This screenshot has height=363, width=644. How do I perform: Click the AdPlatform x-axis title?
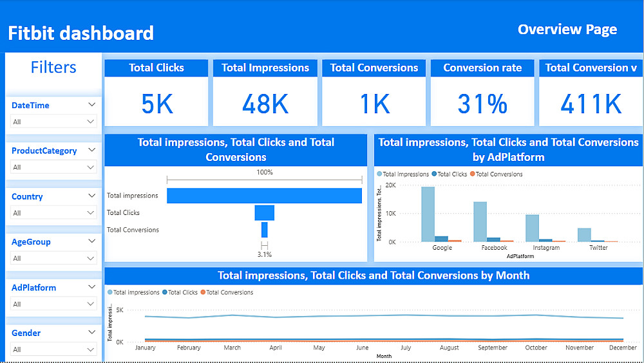tap(520, 256)
